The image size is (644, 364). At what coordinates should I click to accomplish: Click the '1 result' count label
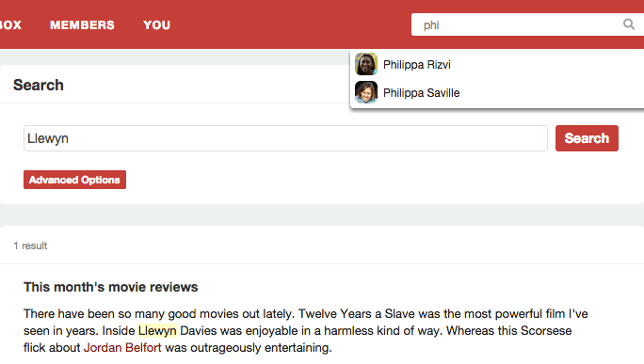[30, 245]
